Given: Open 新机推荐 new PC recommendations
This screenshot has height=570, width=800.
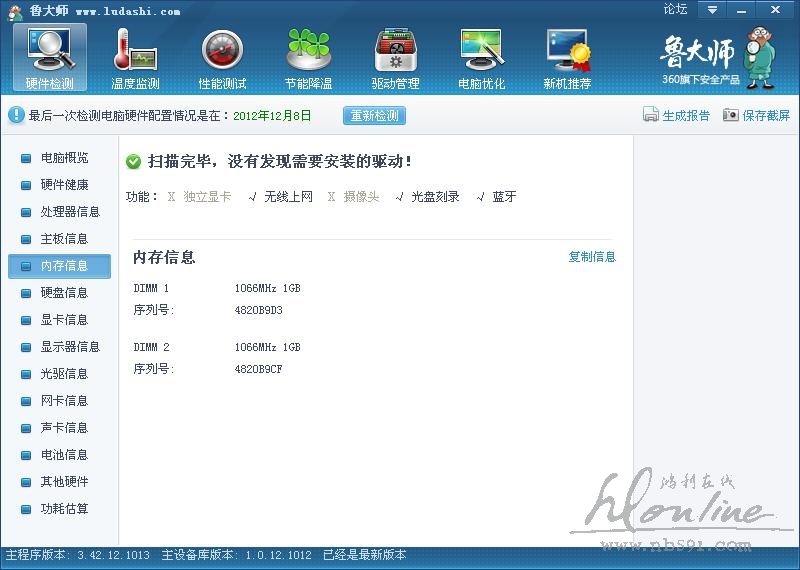Looking at the screenshot, I should tap(567, 56).
